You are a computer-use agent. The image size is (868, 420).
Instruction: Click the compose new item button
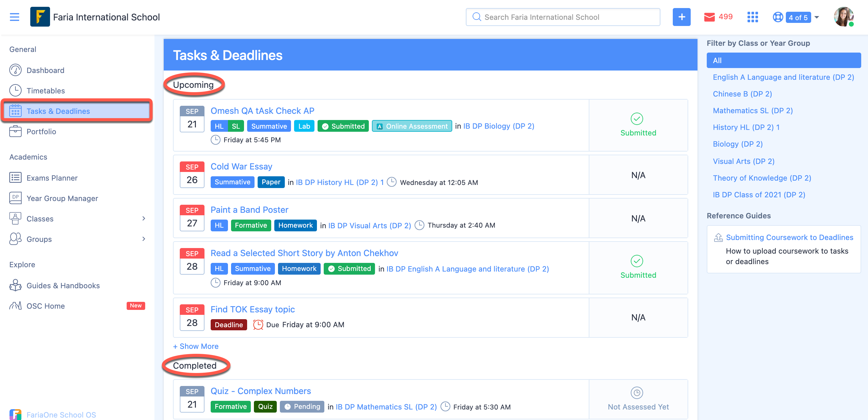click(681, 17)
